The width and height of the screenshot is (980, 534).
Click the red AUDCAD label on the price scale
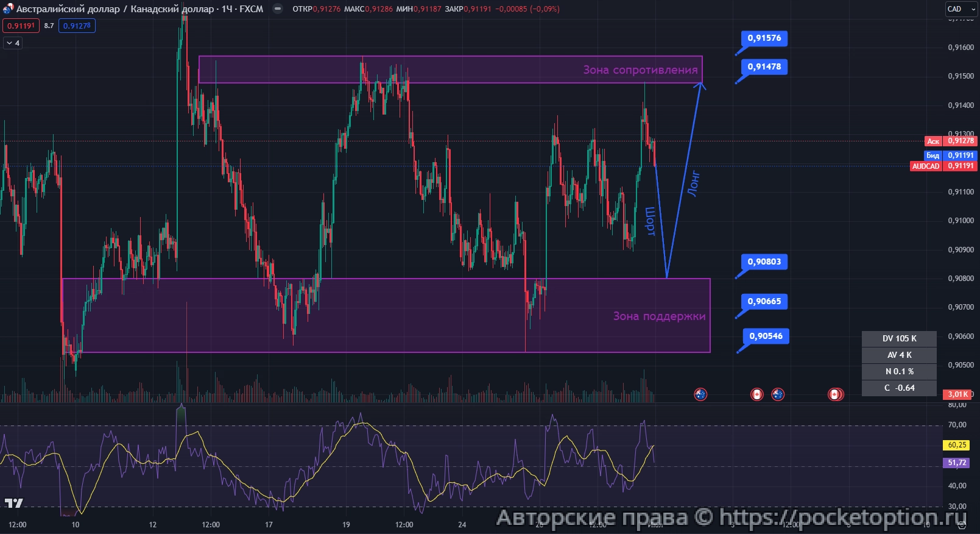(925, 166)
